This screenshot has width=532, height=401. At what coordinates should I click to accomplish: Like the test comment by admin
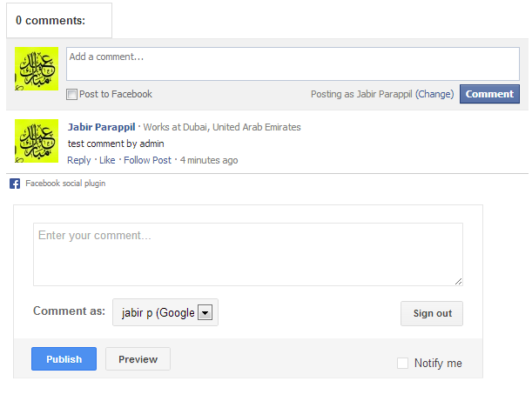[107, 160]
